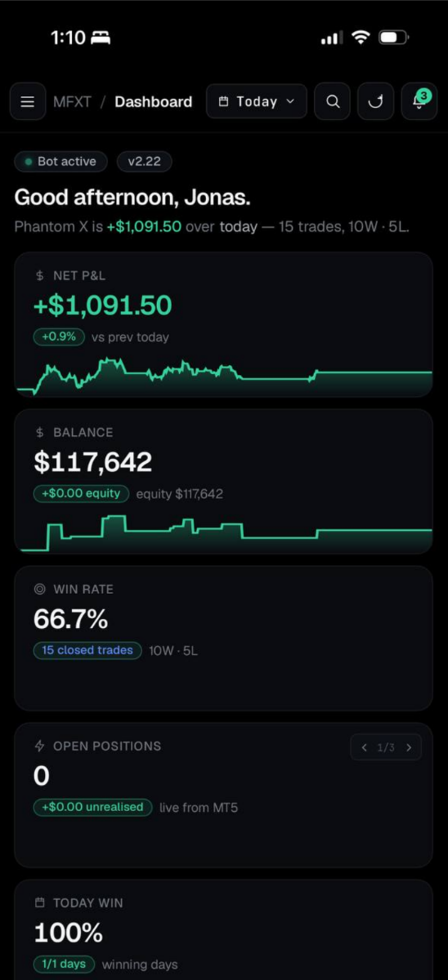Image resolution: width=448 pixels, height=980 pixels.
Task: Click the target icon beside Win Rate
Action: [39, 589]
